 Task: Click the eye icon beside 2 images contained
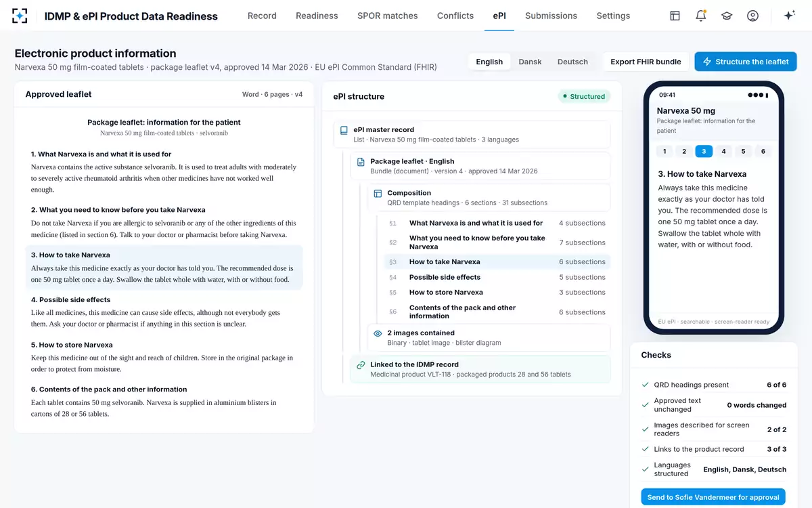[378, 333]
